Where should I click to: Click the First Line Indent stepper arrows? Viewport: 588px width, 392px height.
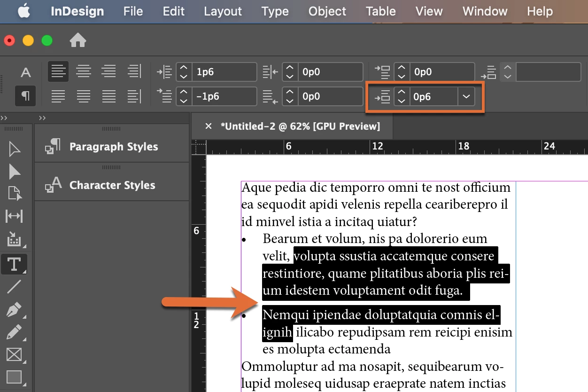point(184,96)
